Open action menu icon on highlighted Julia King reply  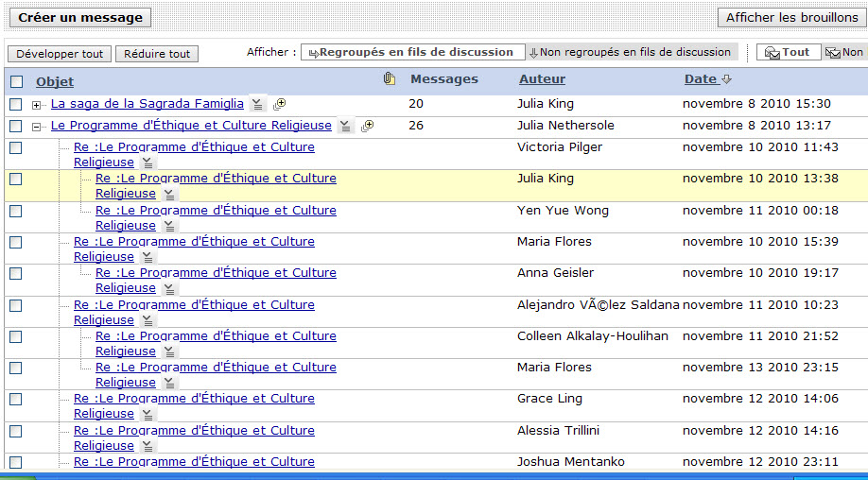point(169,195)
